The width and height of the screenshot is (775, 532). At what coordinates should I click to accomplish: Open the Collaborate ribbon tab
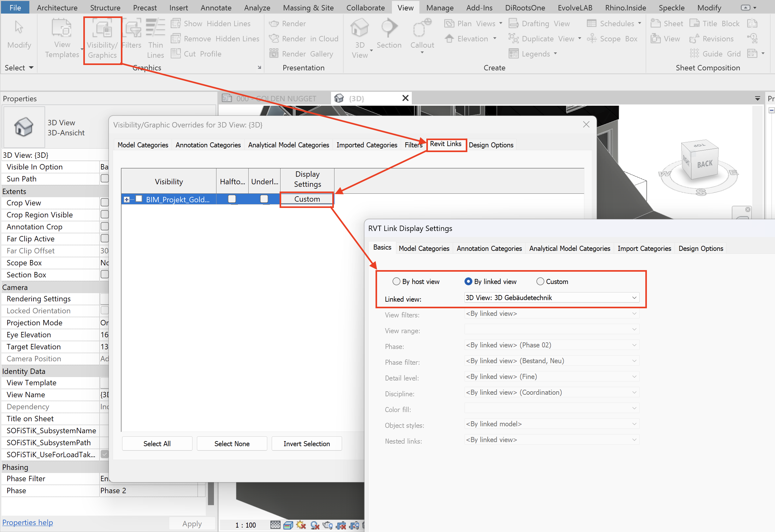[365, 8]
